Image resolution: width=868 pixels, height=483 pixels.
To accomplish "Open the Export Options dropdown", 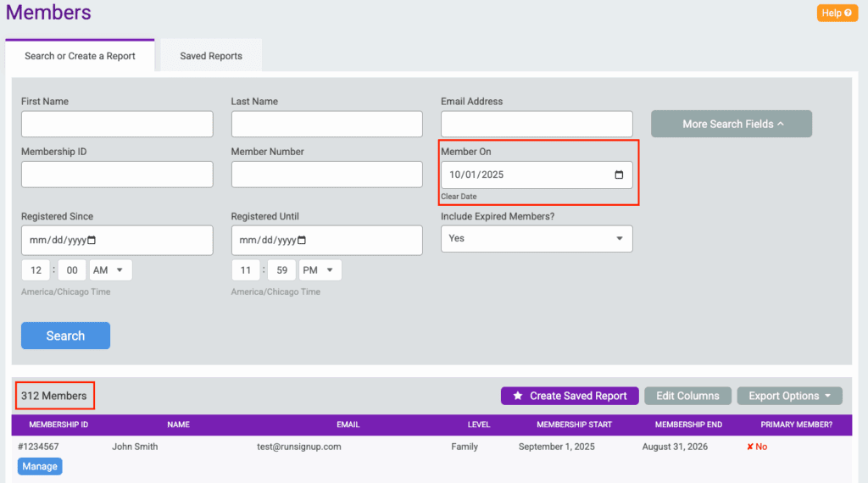I will pos(789,396).
